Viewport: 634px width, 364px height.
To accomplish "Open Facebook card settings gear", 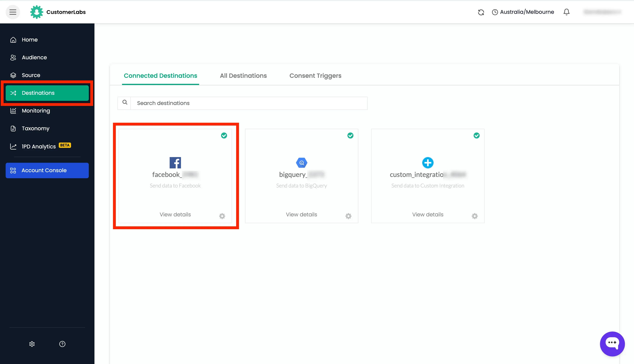I will click(x=222, y=216).
